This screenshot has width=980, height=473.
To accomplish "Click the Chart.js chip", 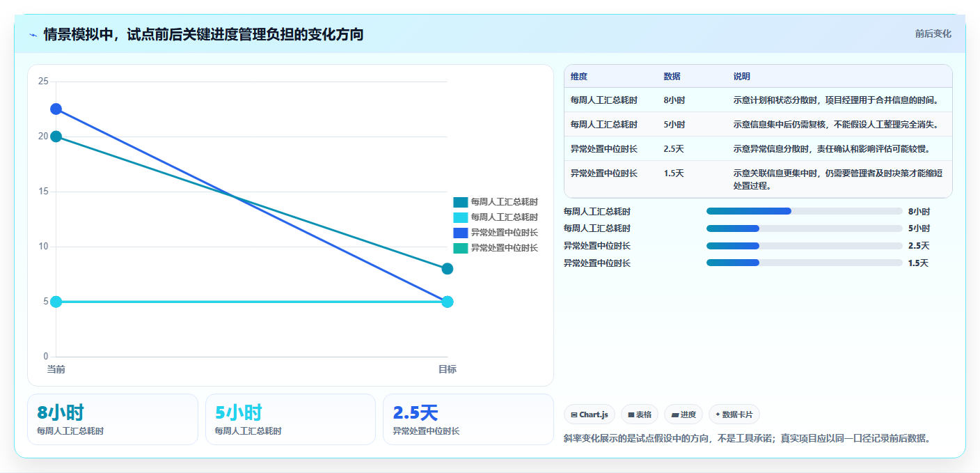I will click(x=590, y=414).
